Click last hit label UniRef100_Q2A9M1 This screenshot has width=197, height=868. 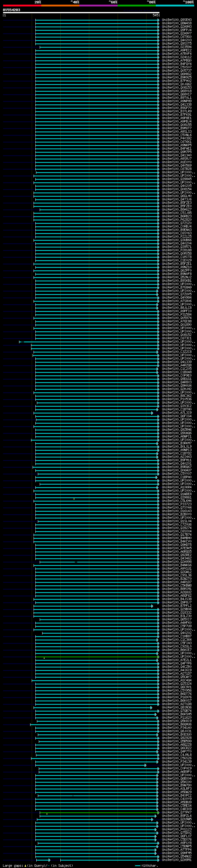pyautogui.click(x=177, y=860)
